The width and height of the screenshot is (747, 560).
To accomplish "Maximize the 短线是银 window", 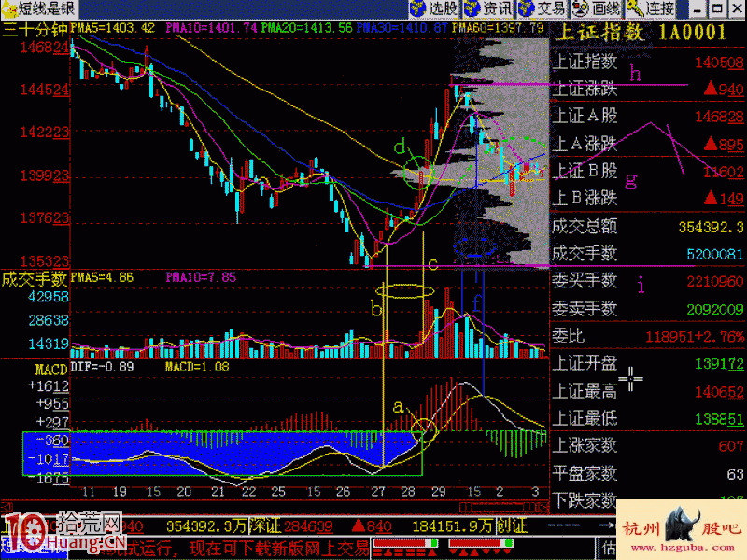I will coord(717,9).
